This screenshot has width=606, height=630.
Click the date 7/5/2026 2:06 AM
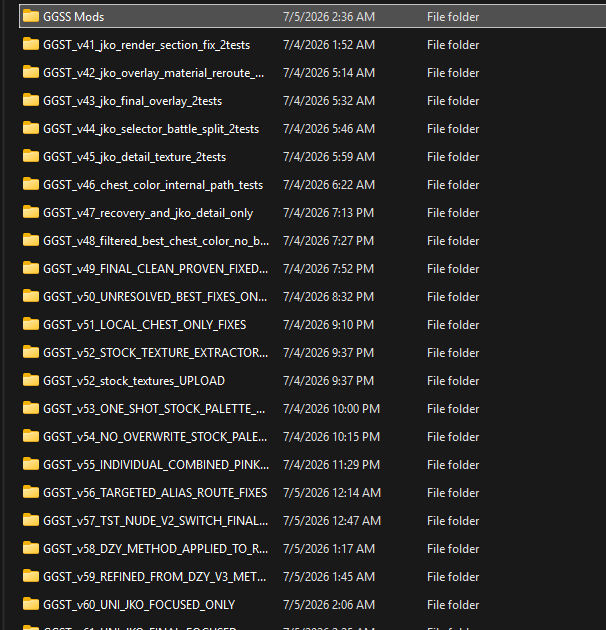click(329, 605)
